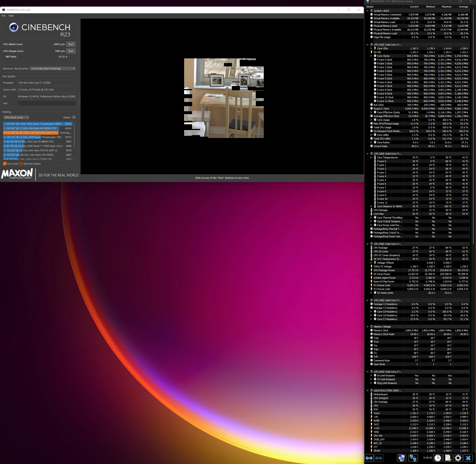476x464 pixels.
Task: Click the rendered room image
Action: [224, 98]
